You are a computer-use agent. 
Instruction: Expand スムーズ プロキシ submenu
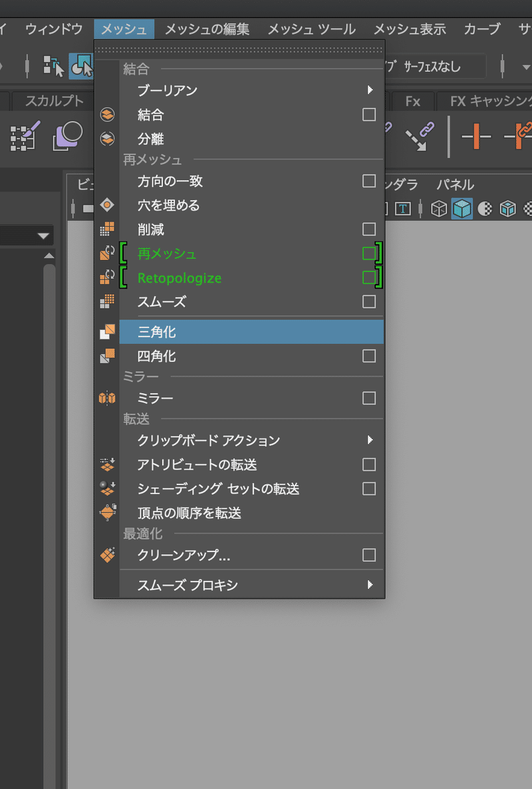pyautogui.click(x=251, y=585)
